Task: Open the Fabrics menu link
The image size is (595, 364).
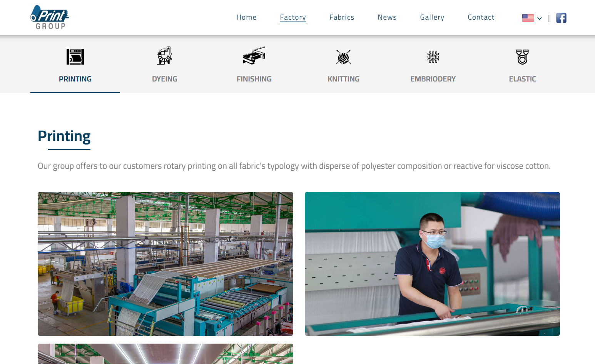Action: 342,17
